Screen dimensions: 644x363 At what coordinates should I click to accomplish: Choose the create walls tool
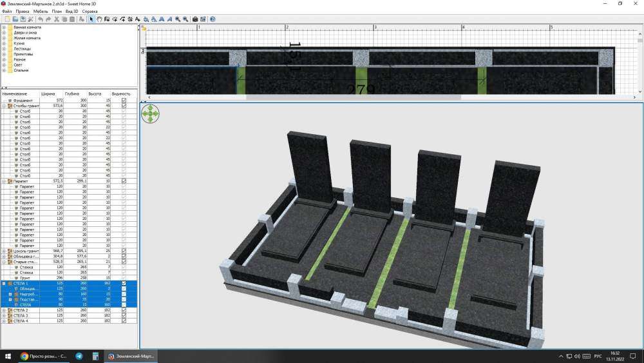[x=107, y=19]
